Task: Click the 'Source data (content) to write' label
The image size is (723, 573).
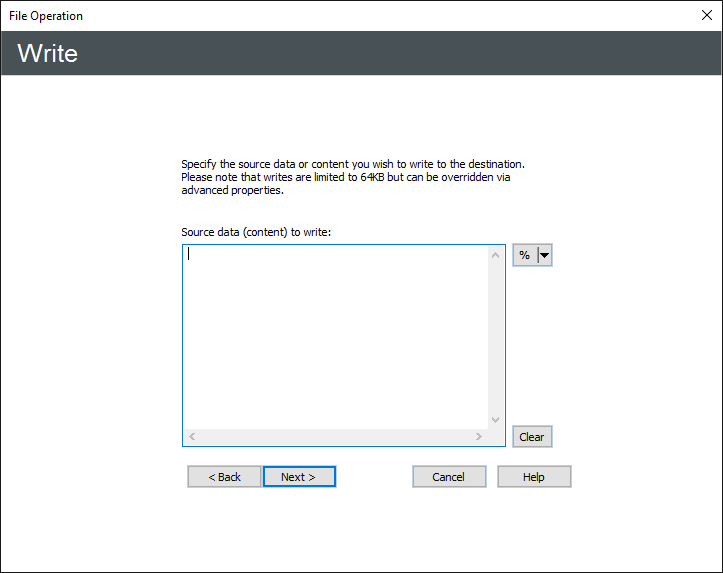Action: 255,232
